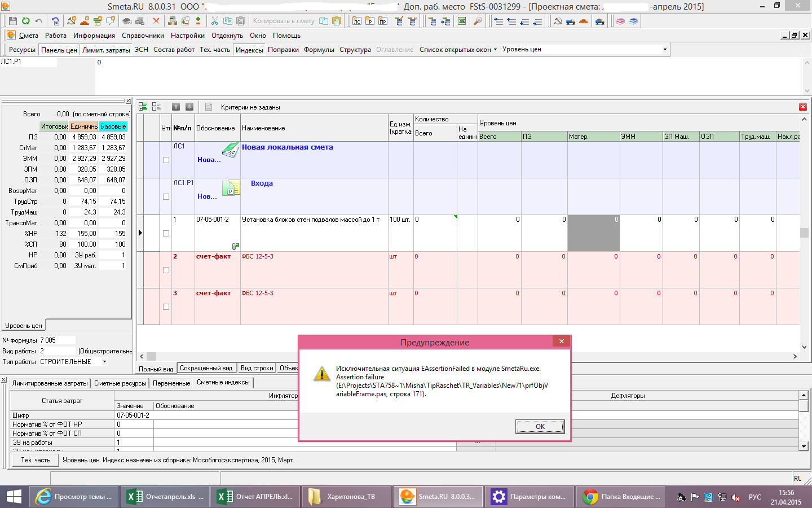Click the green refresh arrows icon
The width and height of the screenshot is (812, 508).
(x=25, y=21)
